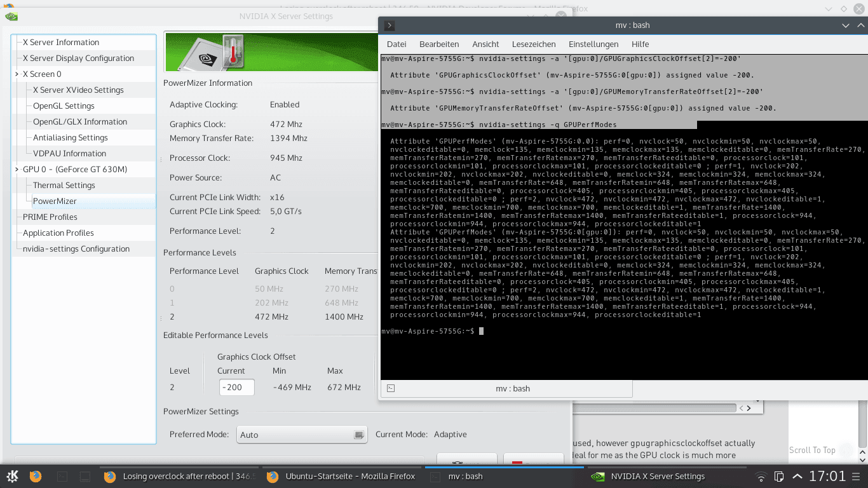This screenshot has width=868, height=488.
Task: Click the NVIDIA thermometer banner image
Action: coord(272,52)
